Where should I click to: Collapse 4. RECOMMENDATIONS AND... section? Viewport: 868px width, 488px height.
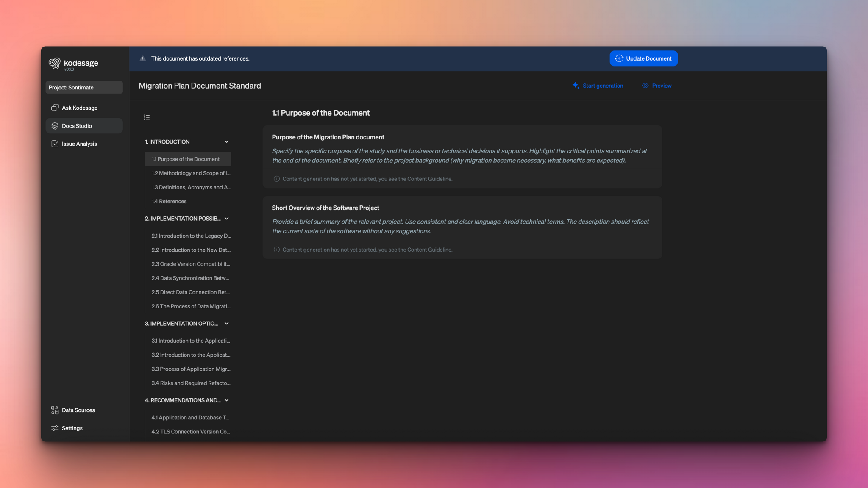227,400
